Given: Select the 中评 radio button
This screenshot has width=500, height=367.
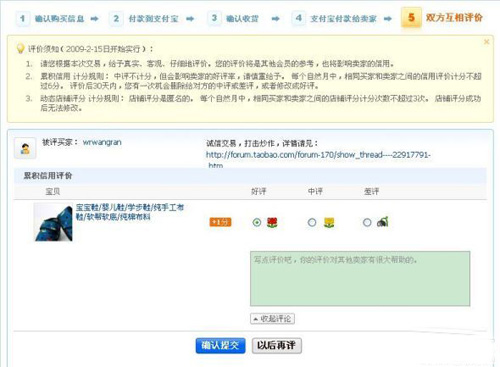Looking at the screenshot, I should pyautogui.click(x=312, y=222).
